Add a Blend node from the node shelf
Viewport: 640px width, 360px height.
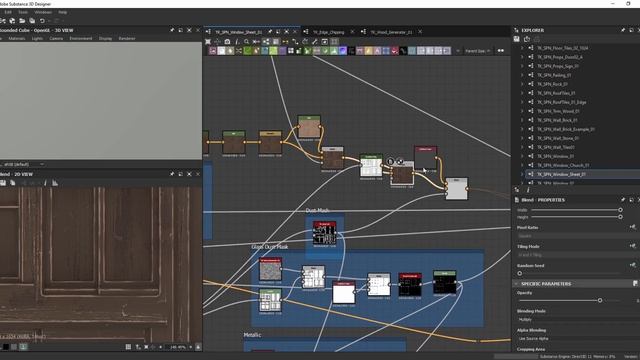[221, 51]
